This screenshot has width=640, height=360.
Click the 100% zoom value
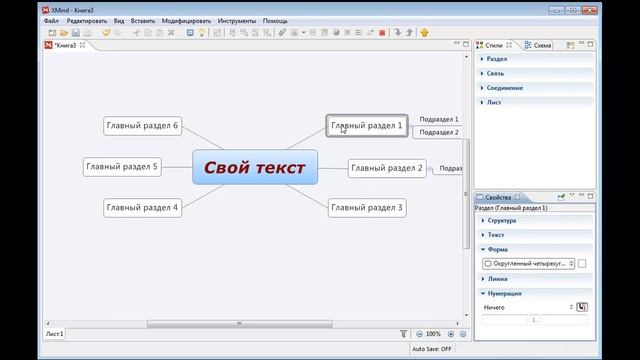coord(433,334)
